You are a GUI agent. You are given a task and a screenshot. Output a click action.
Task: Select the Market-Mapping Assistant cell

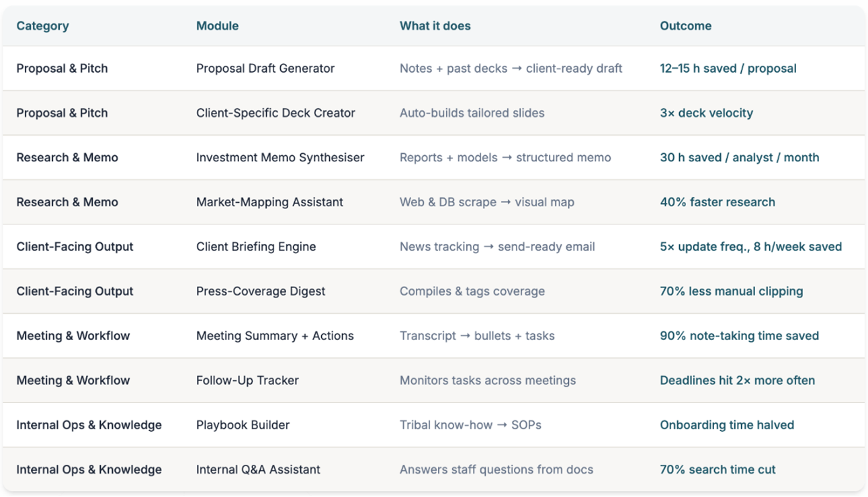(x=269, y=202)
